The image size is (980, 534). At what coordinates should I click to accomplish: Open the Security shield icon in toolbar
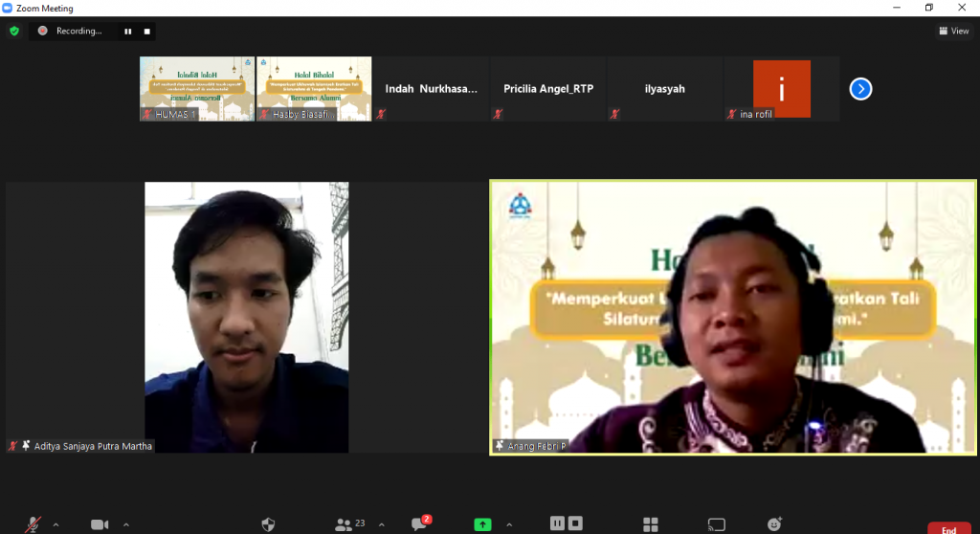click(x=270, y=524)
